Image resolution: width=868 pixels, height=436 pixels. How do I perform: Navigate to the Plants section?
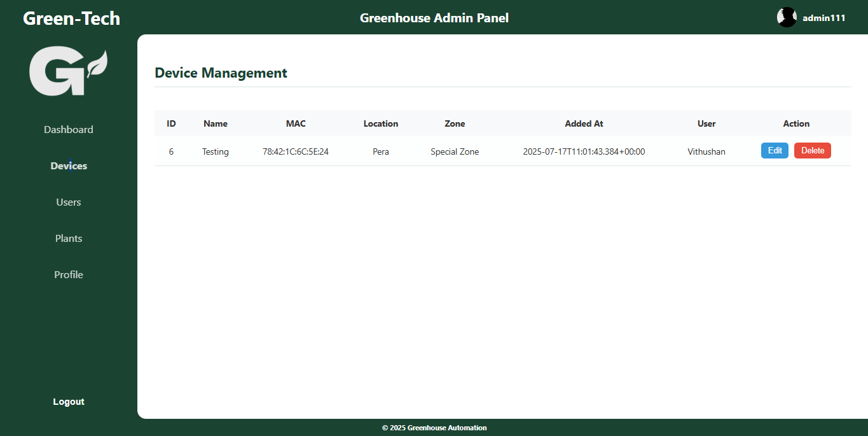coord(68,238)
